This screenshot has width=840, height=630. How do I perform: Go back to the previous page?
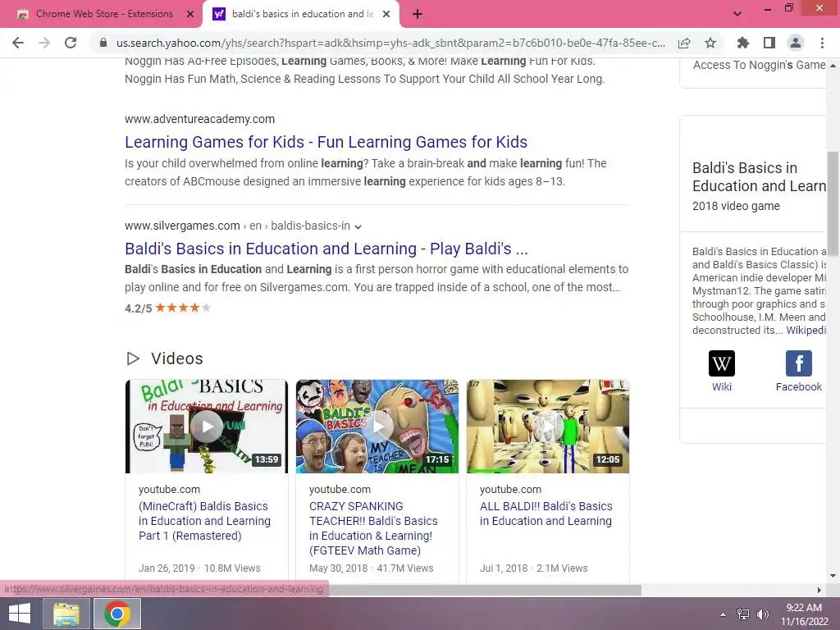[x=18, y=43]
